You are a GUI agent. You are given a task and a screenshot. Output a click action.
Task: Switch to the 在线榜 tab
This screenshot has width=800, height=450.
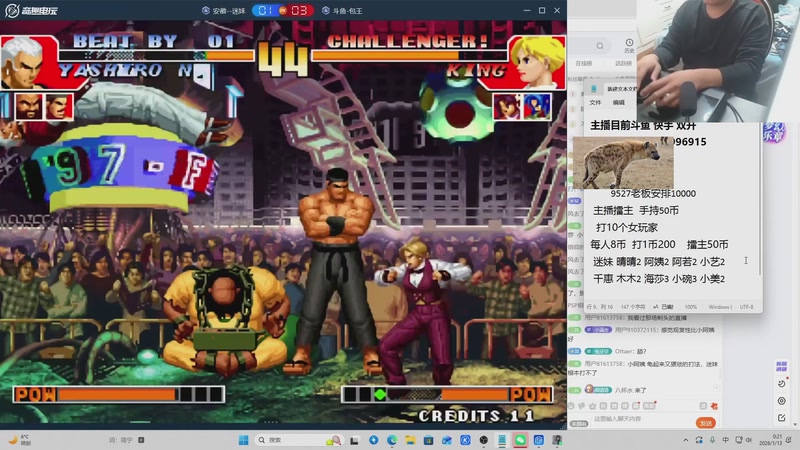point(584,63)
